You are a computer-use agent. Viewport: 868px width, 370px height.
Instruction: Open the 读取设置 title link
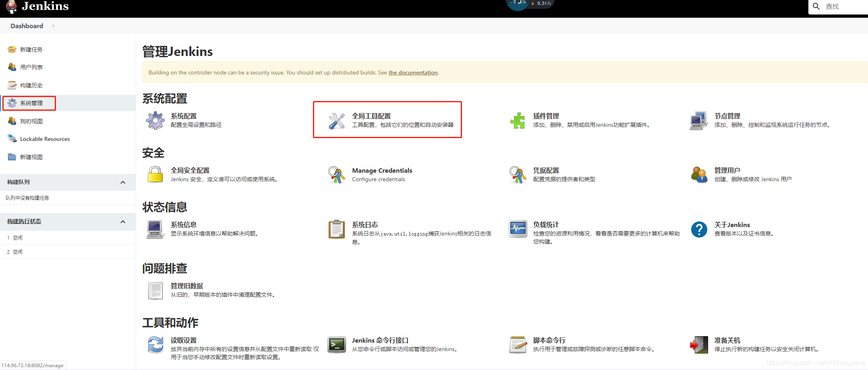point(183,340)
